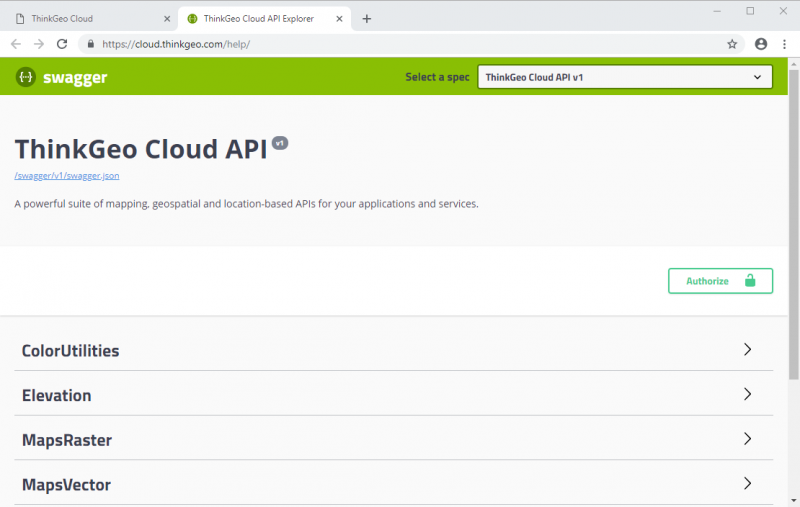
Task: Click the API description paragraph
Action: (x=246, y=204)
